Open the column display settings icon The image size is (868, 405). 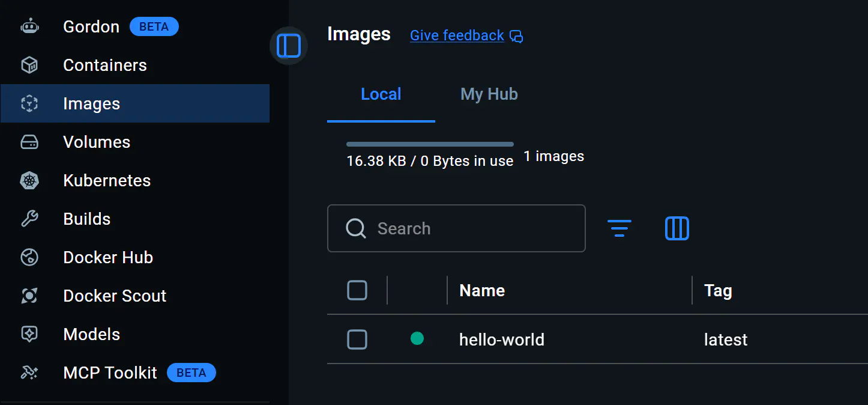coord(677,228)
